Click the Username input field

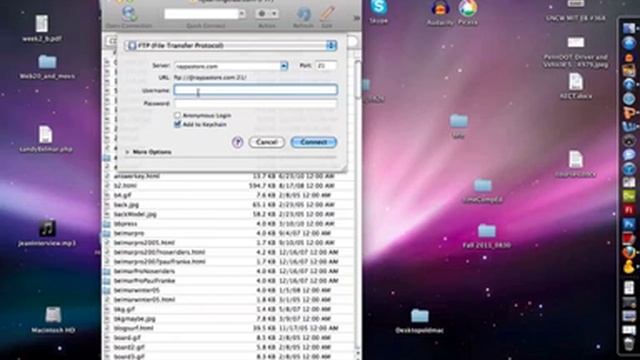coord(256,90)
